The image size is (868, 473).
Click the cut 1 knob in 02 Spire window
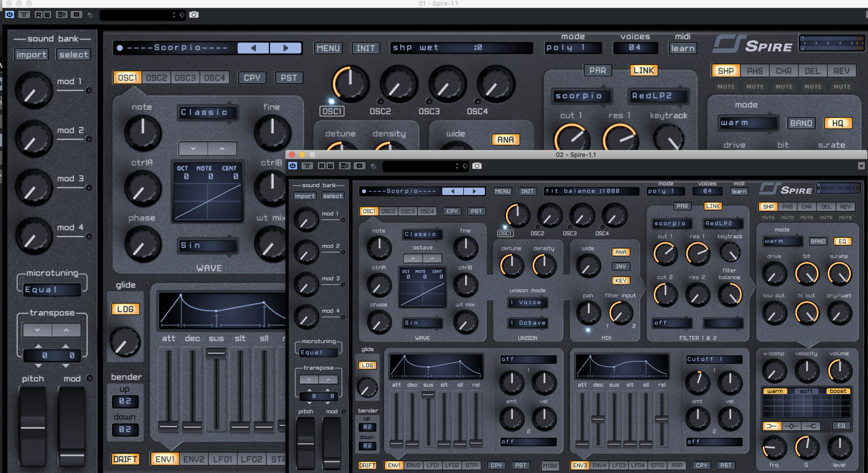point(665,253)
